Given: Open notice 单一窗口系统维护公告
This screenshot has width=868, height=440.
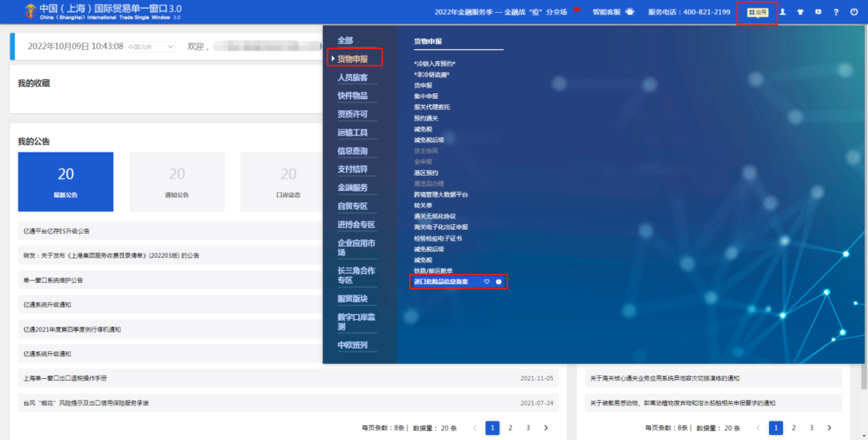Looking at the screenshot, I should coord(53,280).
